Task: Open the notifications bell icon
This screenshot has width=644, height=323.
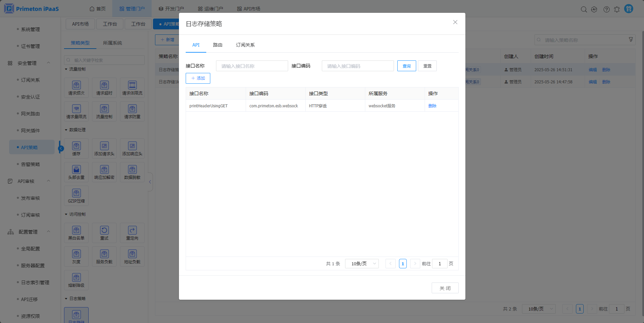Action: tap(617, 9)
